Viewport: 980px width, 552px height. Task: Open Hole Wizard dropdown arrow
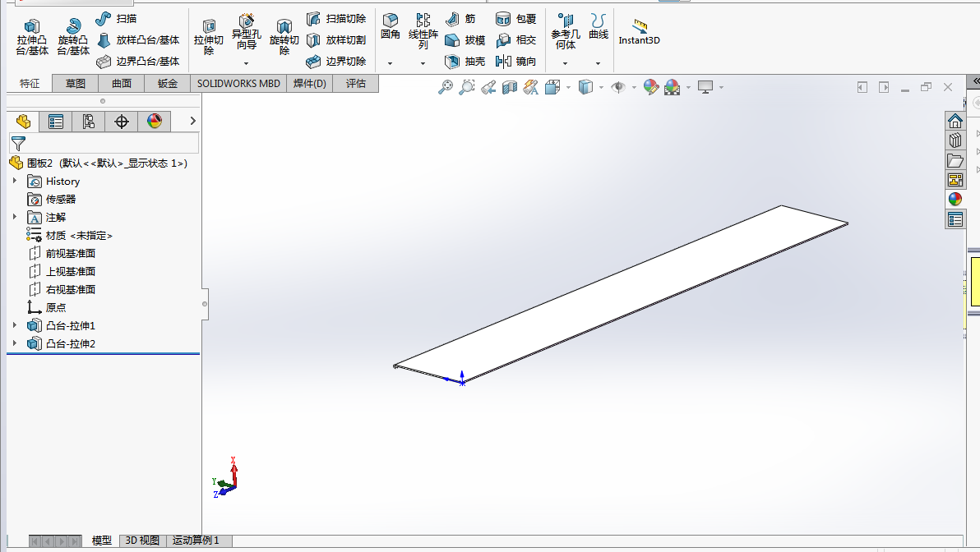(x=247, y=63)
